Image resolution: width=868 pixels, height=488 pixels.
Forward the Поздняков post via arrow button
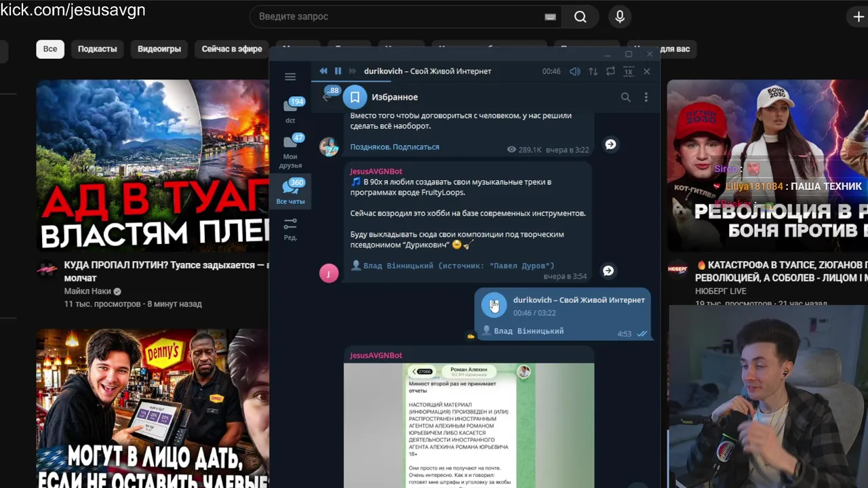point(610,144)
